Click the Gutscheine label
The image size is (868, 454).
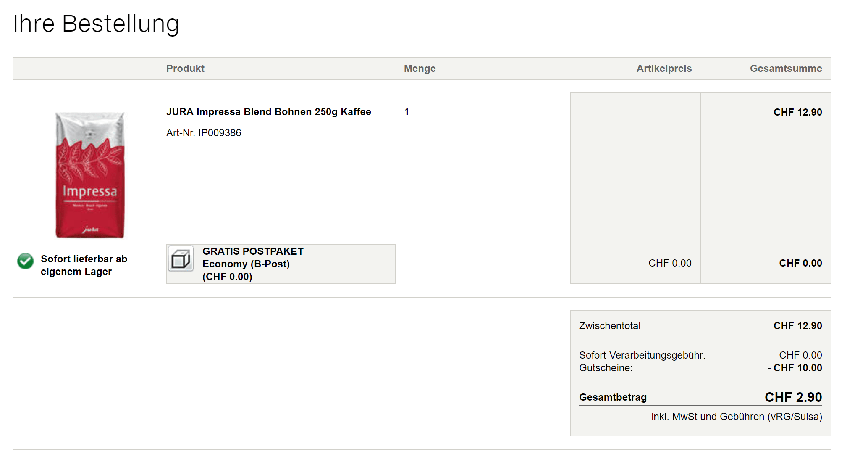click(606, 368)
